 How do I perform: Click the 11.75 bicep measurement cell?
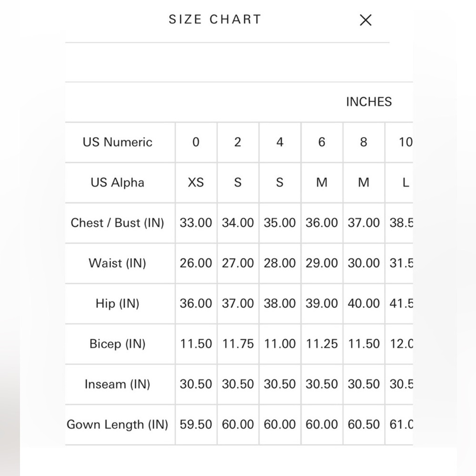(x=238, y=344)
